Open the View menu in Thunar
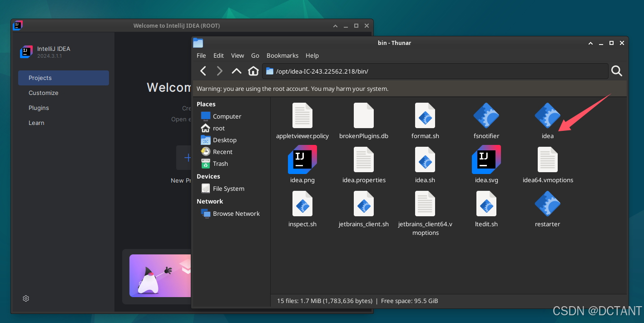 tap(238, 55)
